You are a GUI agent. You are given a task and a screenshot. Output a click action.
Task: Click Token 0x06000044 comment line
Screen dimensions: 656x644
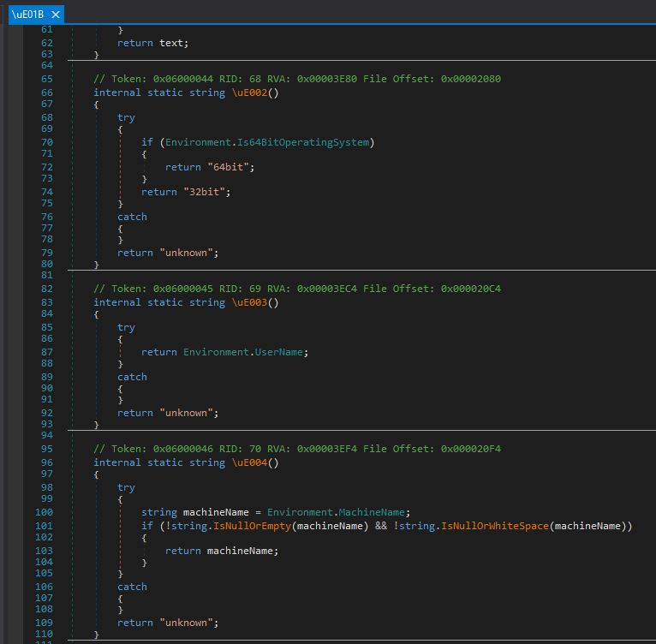(x=297, y=79)
